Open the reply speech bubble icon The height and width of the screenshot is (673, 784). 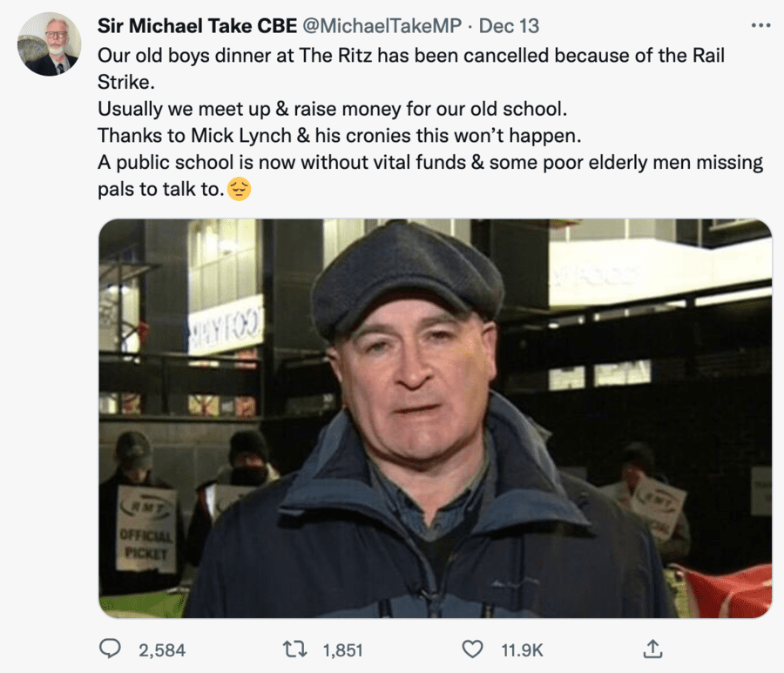click(111, 649)
